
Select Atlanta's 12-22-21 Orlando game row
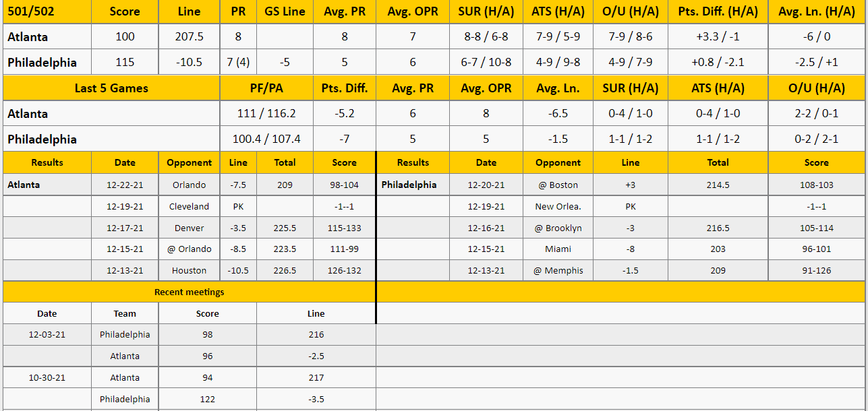(x=190, y=185)
